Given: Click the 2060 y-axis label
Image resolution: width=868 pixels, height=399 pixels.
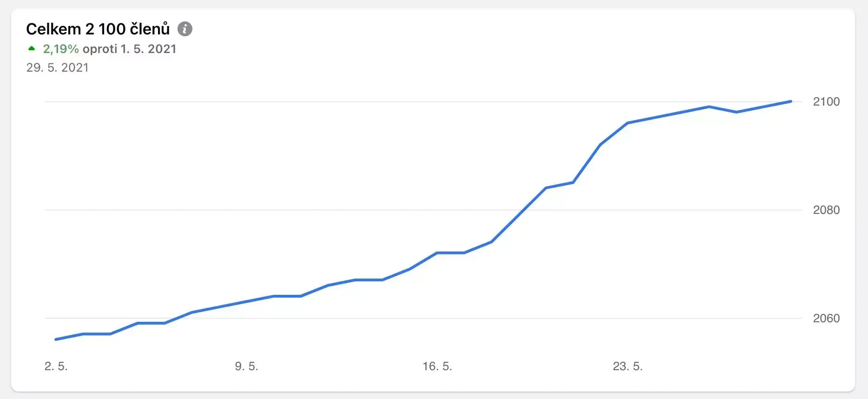Looking at the screenshot, I should [826, 318].
